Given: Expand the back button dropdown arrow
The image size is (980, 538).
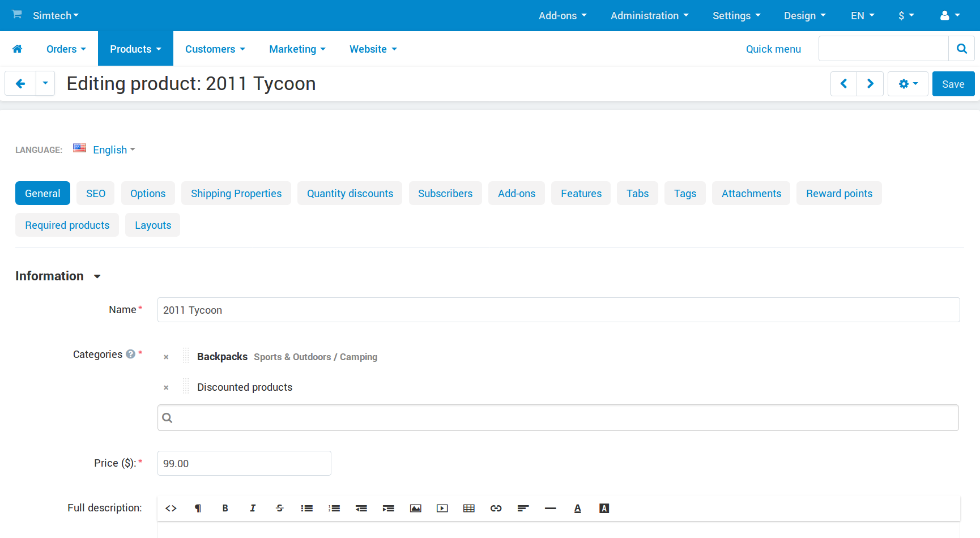Looking at the screenshot, I should coord(45,84).
